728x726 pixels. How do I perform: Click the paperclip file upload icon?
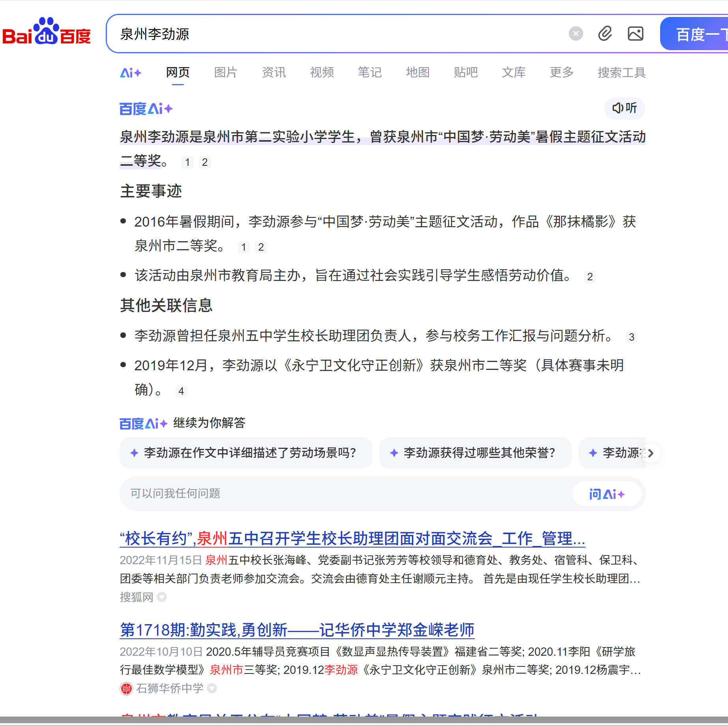(x=604, y=34)
